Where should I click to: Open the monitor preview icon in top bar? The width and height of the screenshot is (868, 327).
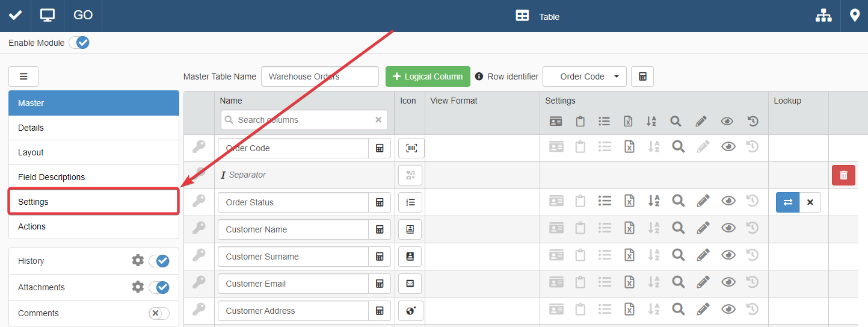click(x=48, y=16)
